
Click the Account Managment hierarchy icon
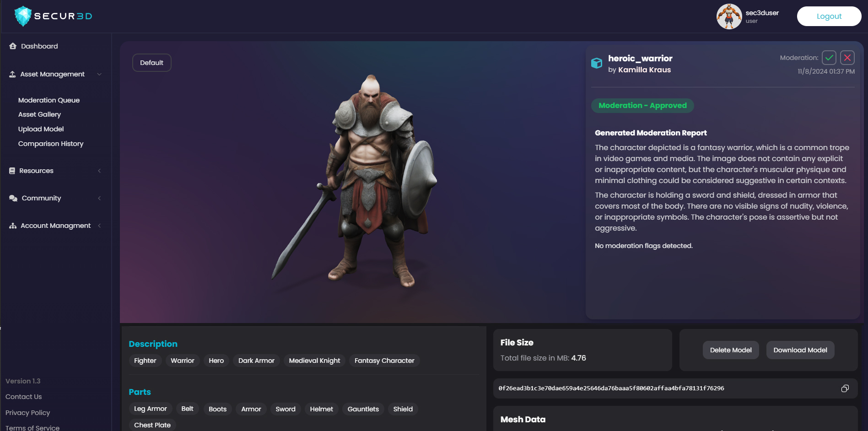(x=13, y=226)
